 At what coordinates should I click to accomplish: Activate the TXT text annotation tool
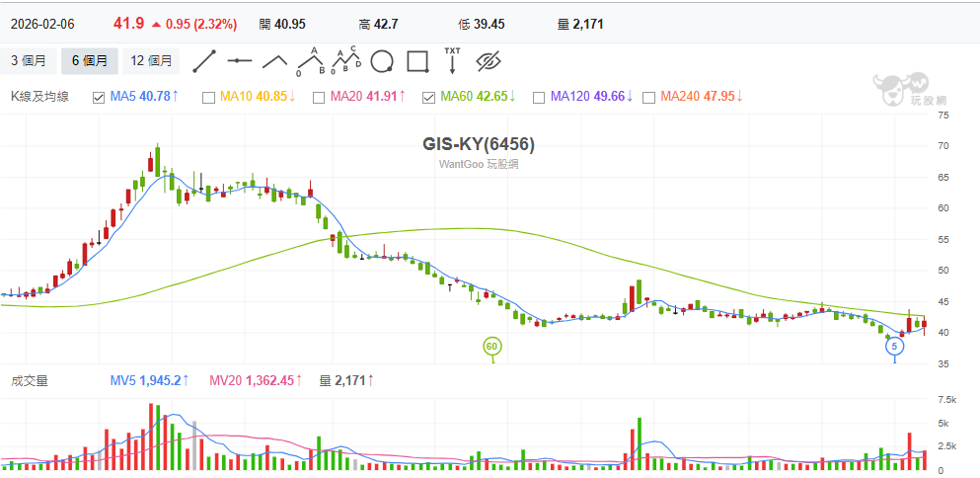tap(452, 61)
